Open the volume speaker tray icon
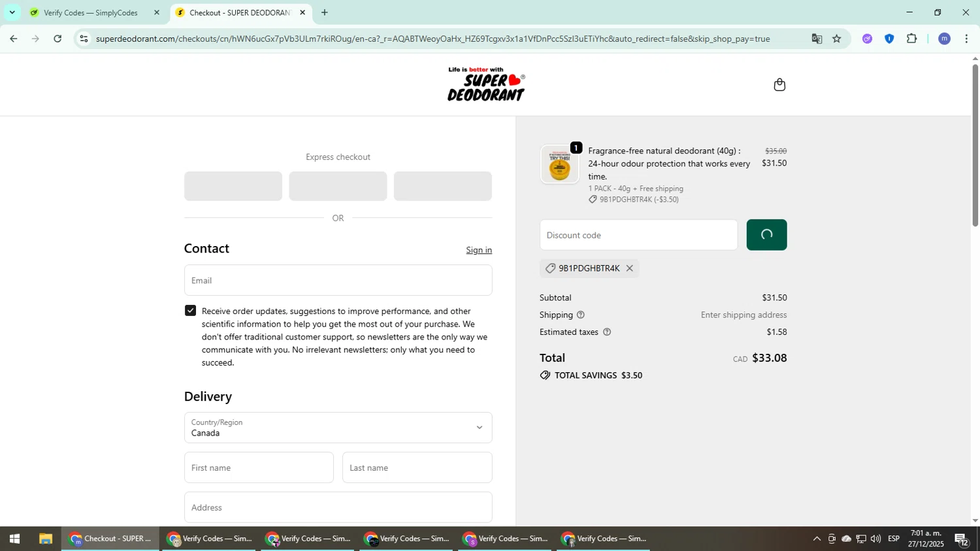This screenshot has width=980, height=551. click(875, 539)
